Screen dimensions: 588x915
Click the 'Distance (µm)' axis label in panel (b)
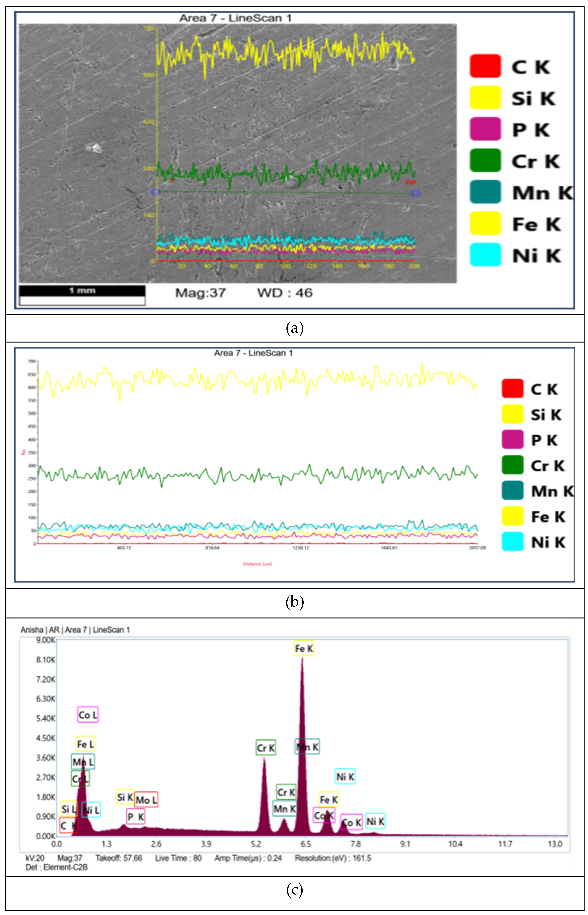[257, 564]
